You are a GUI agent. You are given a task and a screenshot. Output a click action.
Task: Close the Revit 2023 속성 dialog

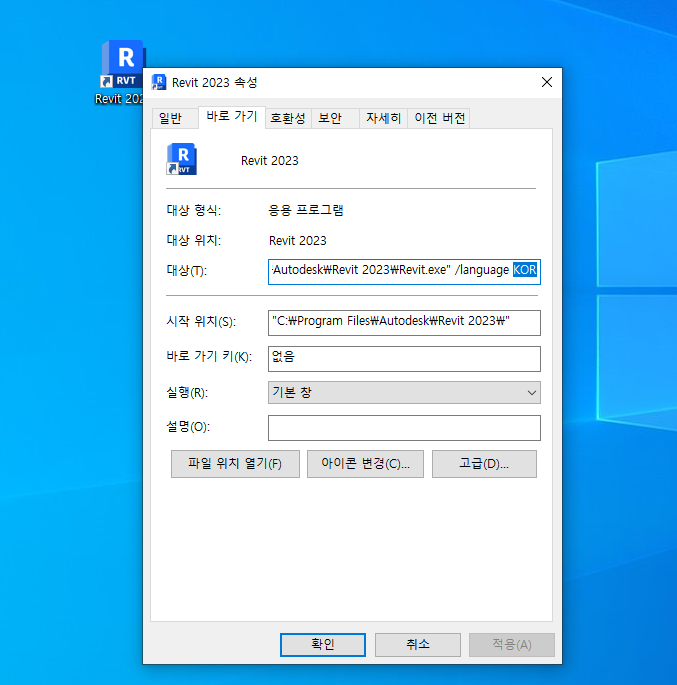[x=546, y=82]
